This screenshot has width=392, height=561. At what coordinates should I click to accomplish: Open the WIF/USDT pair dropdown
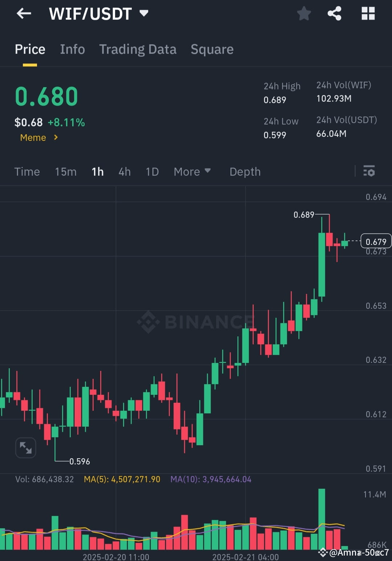pyautogui.click(x=144, y=13)
